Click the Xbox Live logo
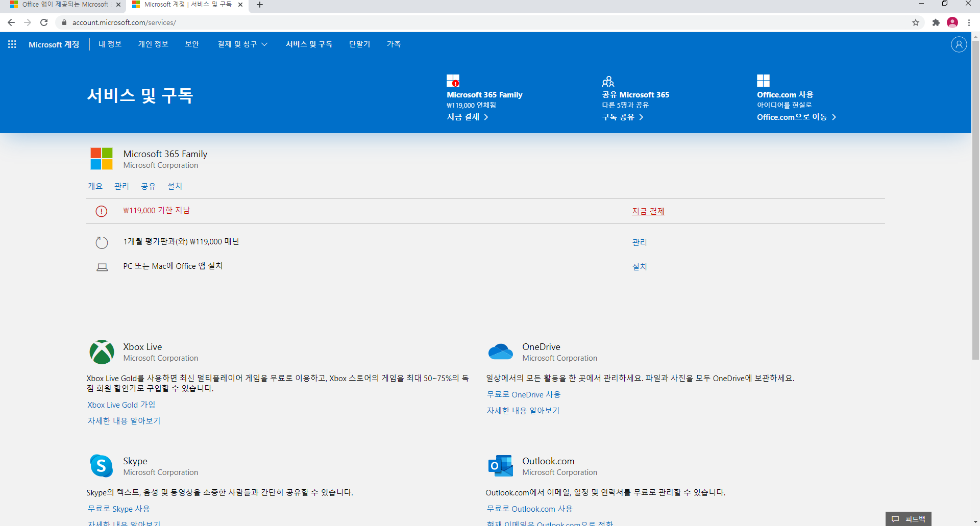This screenshot has width=980, height=526. pyautogui.click(x=102, y=352)
